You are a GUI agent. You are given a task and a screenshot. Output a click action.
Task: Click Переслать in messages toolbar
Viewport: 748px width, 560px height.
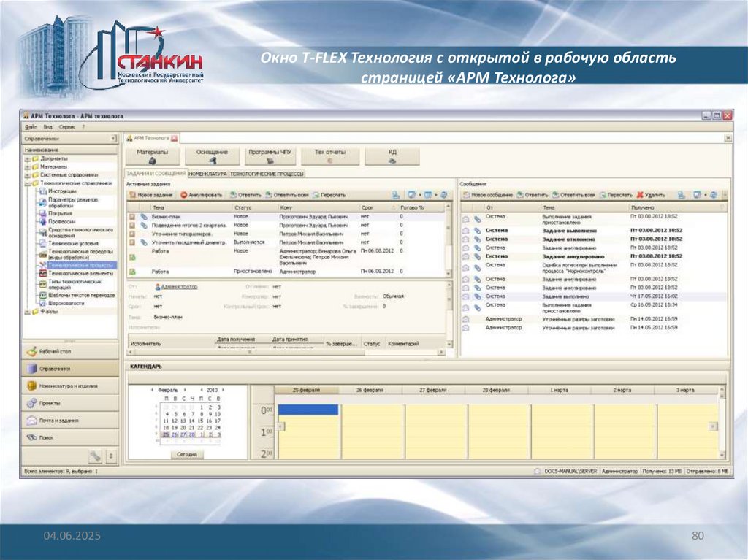[x=616, y=195]
